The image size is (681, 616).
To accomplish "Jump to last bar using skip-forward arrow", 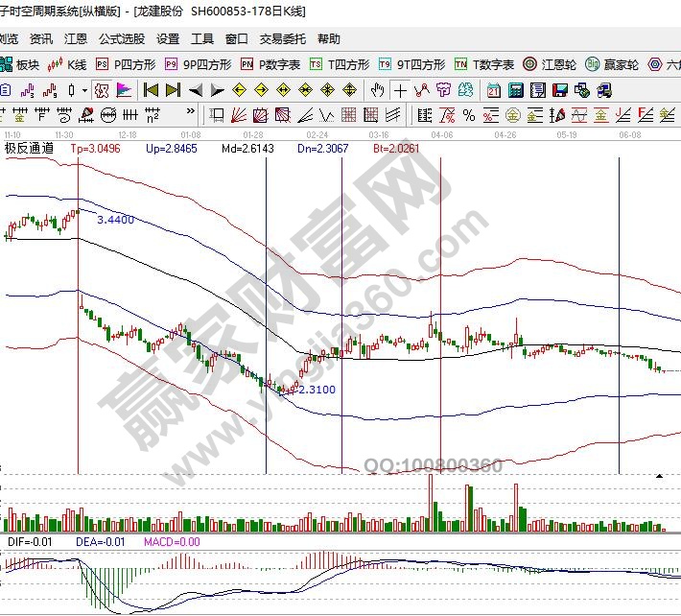I will (x=173, y=90).
